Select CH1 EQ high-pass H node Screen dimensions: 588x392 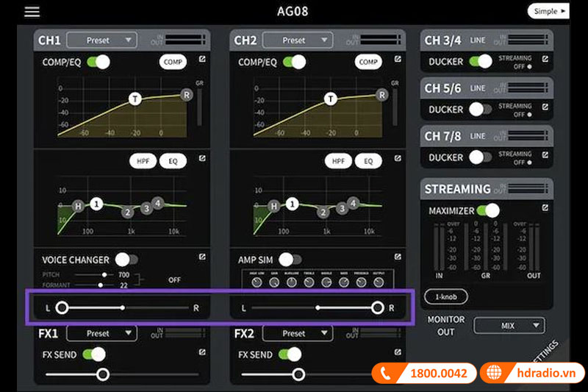point(78,206)
